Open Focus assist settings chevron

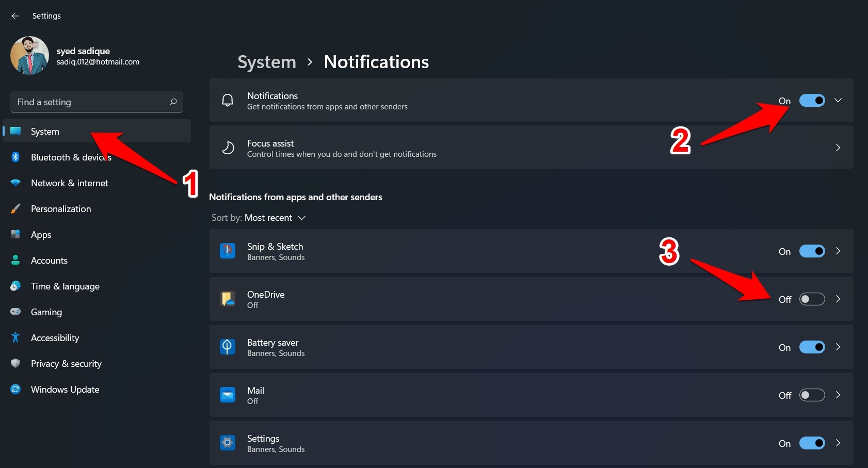point(838,148)
